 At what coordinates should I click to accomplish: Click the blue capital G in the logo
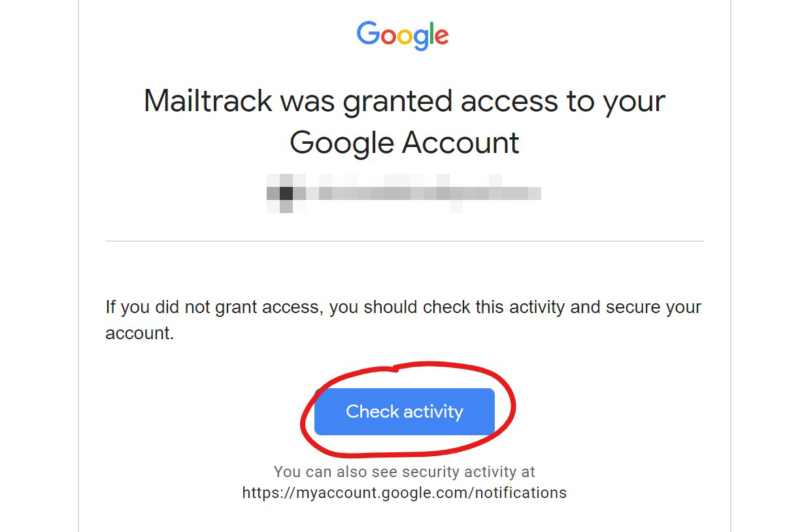click(368, 33)
